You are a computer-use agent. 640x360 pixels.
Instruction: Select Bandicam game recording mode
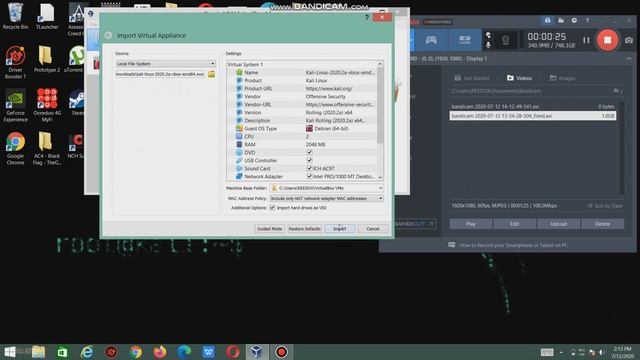tap(431, 40)
